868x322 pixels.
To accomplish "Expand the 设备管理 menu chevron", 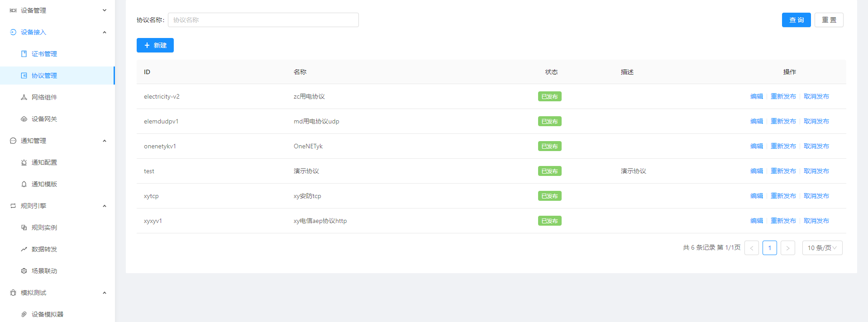I will click(x=105, y=10).
